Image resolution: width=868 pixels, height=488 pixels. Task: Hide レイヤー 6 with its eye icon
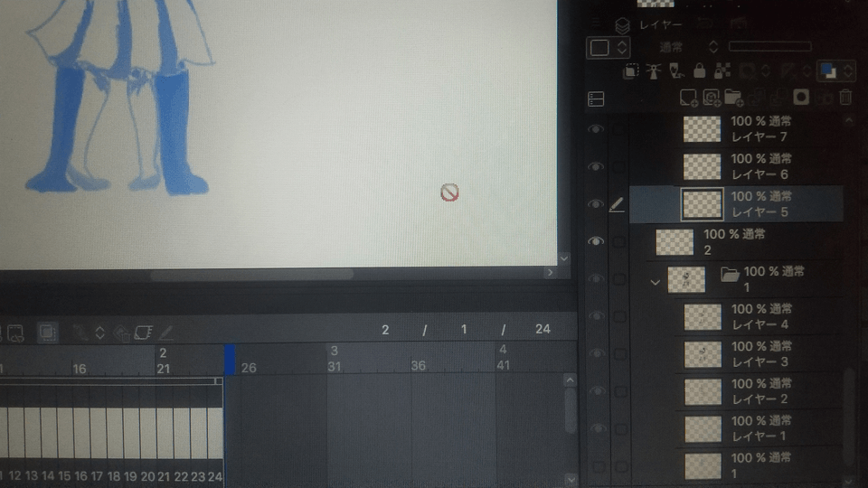coord(596,166)
